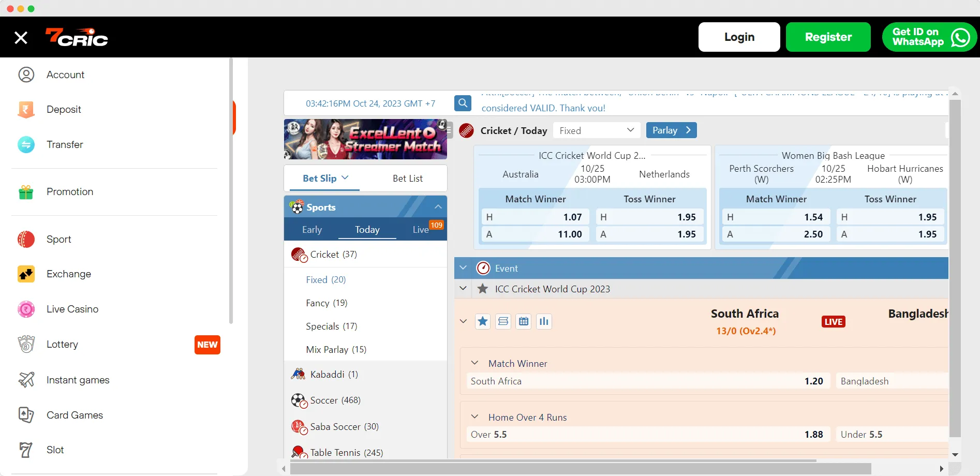Favorite the South Africa match star icon
Image resolution: width=980 pixels, height=476 pixels.
(x=483, y=321)
